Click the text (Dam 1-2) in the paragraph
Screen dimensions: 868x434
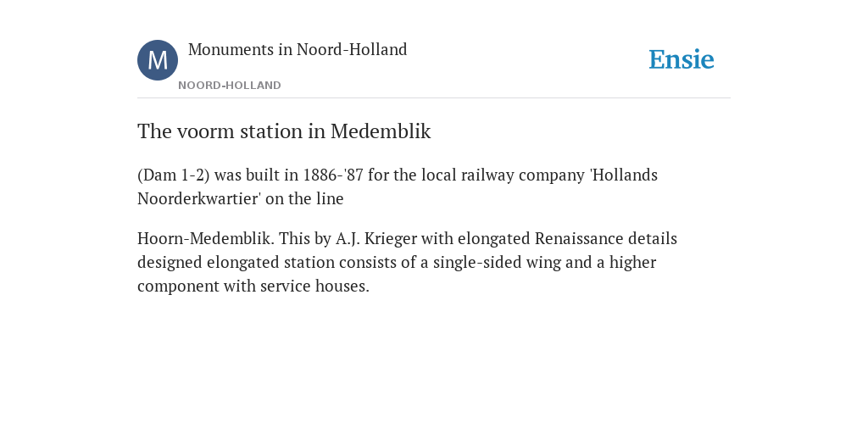[173, 175]
